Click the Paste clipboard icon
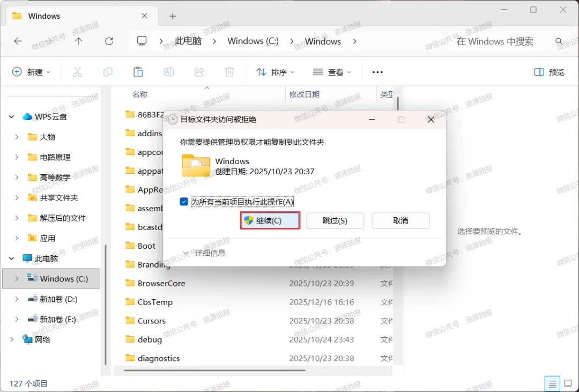Screen dimensions: 579x392 [138, 72]
